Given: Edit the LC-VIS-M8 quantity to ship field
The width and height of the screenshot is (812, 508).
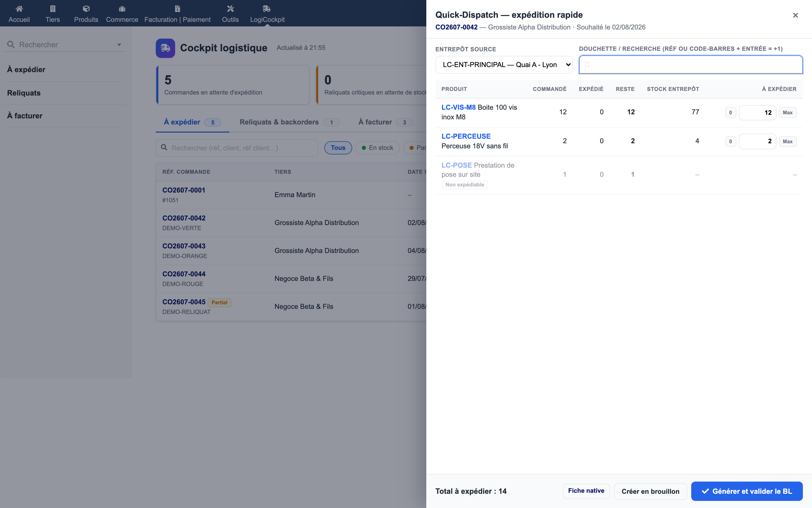Looking at the screenshot, I should pyautogui.click(x=757, y=113).
